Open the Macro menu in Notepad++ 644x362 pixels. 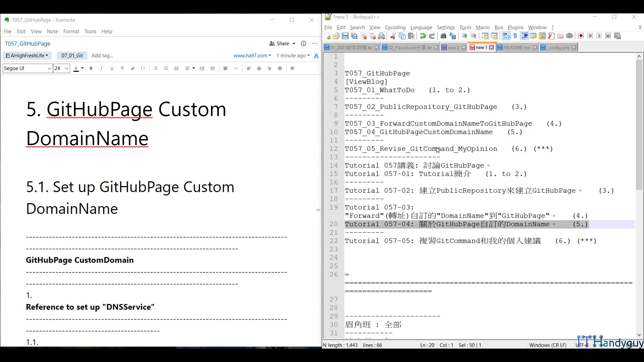(483, 27)
